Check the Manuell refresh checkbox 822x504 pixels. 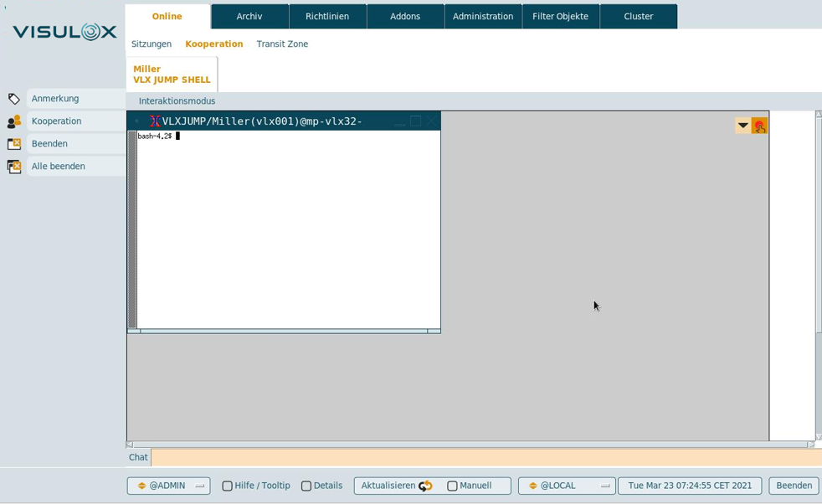tap(452, 486)
